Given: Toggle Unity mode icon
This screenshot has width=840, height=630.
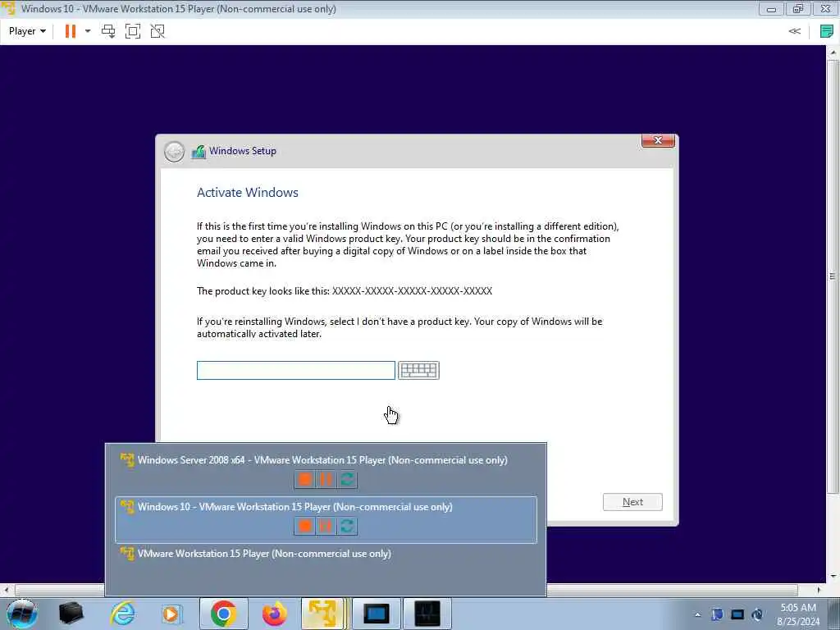Looking at the screenshot, I should pos(157,31).
